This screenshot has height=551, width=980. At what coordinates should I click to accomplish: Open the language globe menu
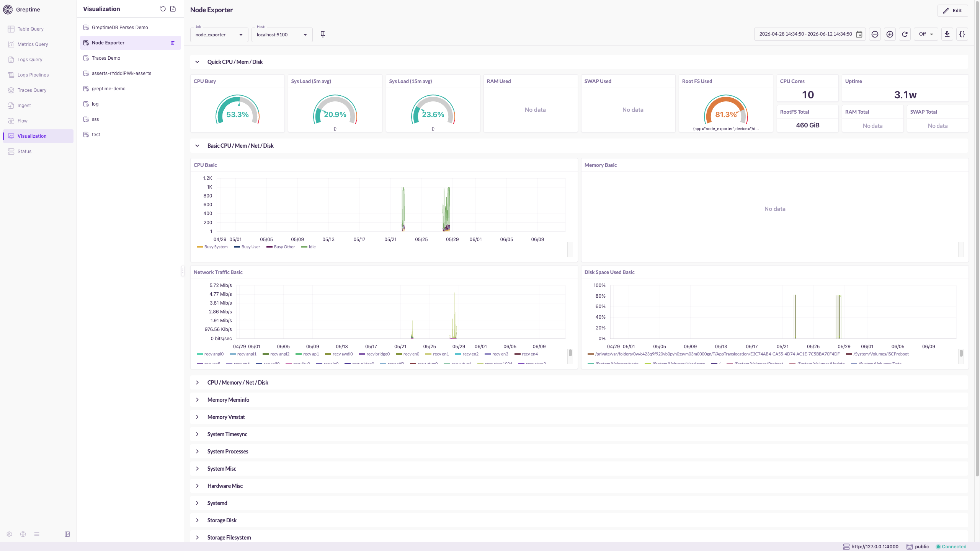pyautogui.click(x=23, y=534)
